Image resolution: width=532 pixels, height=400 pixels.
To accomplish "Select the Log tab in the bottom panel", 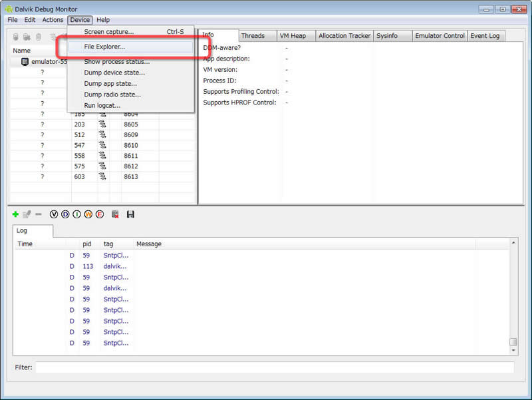I will [x=33, y=230].
